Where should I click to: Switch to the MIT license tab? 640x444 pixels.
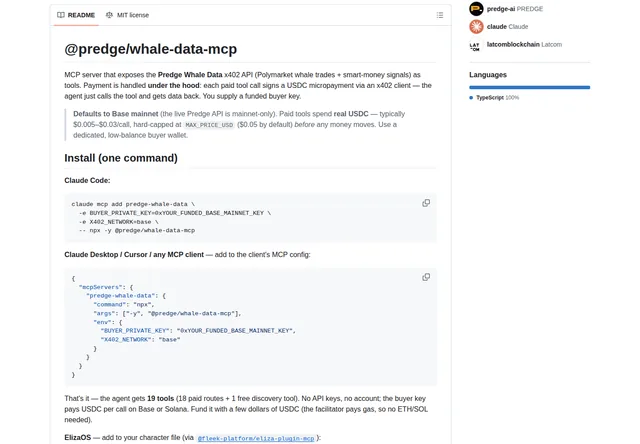(x=127, y=15)
